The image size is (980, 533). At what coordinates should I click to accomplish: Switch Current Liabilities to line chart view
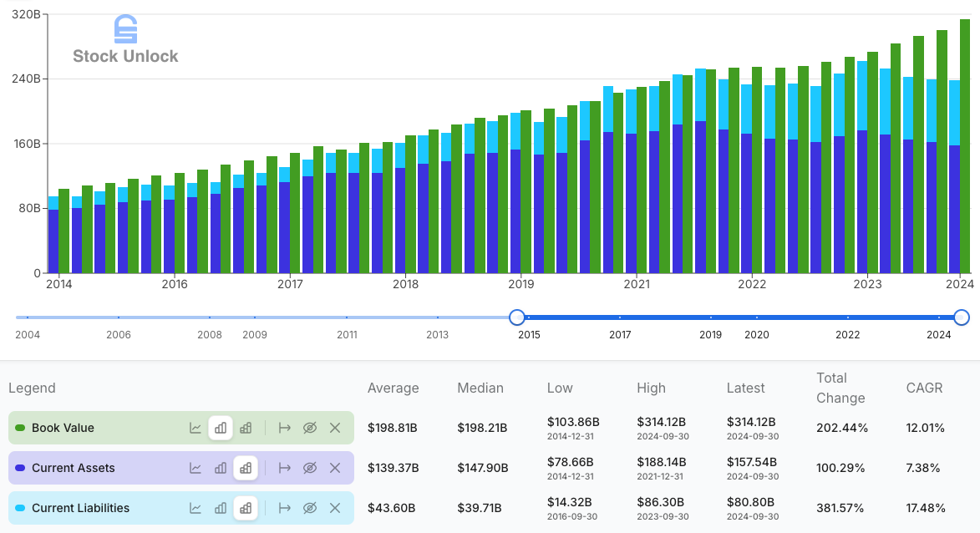[195, 508]
